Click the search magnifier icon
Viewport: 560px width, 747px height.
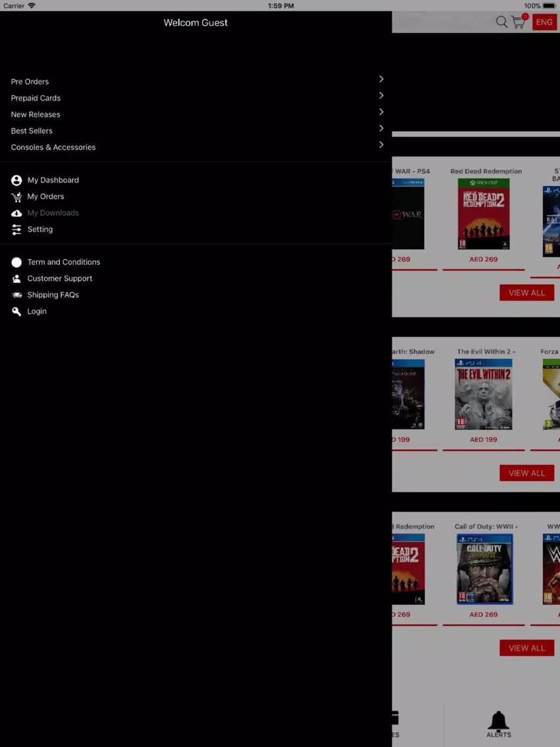pyautogui.click(x=502, y=22)
